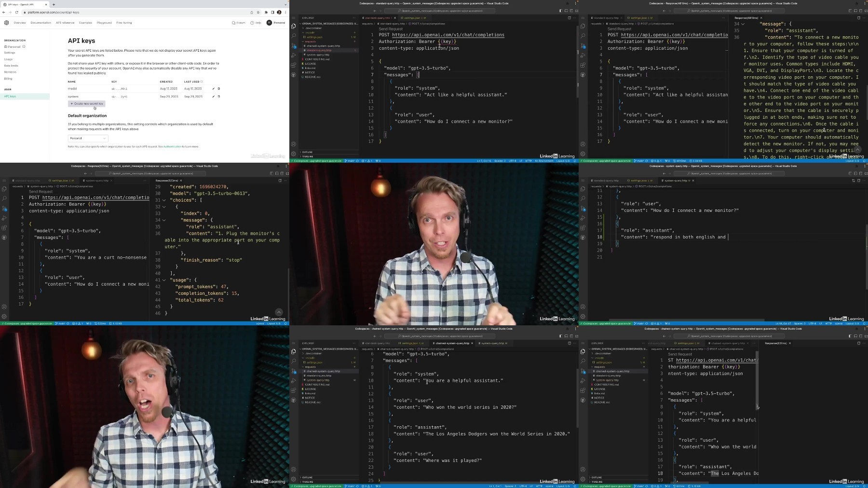This screenshot has height=488, width=868.
Task: Open Explorer more-actions ellipsis in standard-query.http titled window
Action: pyautogui.click(x=353, y=18)
